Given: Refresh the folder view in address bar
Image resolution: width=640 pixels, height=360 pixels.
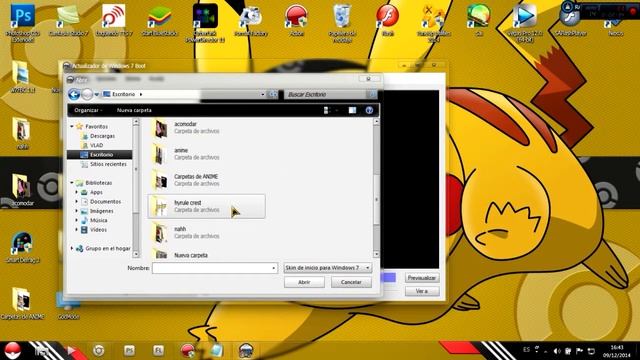Looking at the screenshot, I should click(273, 94).
